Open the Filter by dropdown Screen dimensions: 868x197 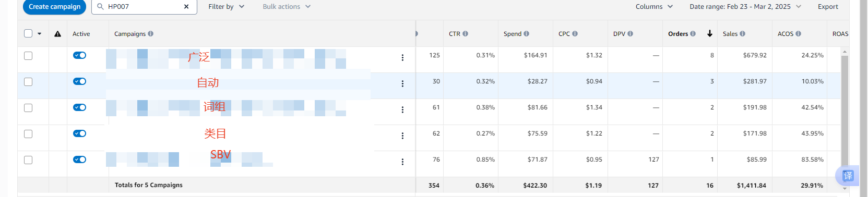point(226,7)
